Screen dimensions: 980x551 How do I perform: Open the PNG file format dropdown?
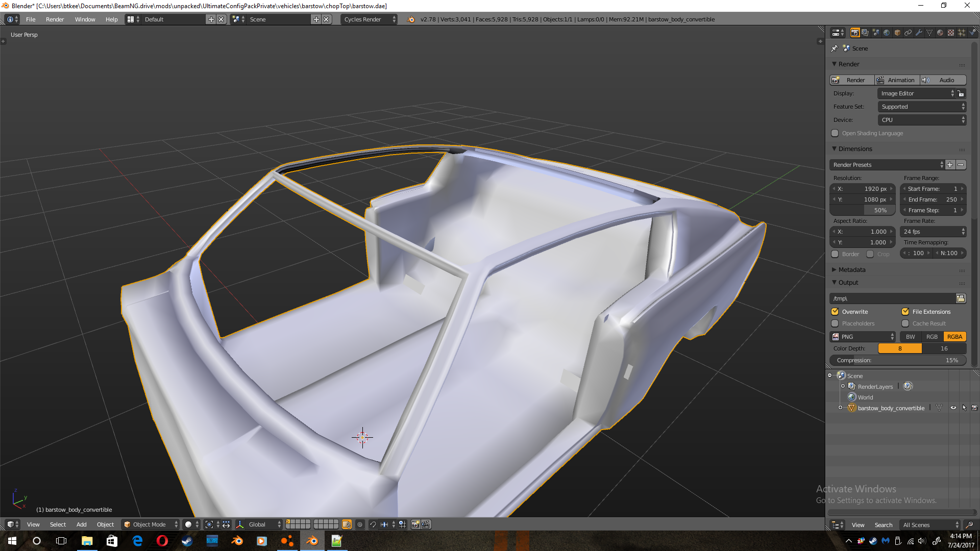click(x=863, y=337)
